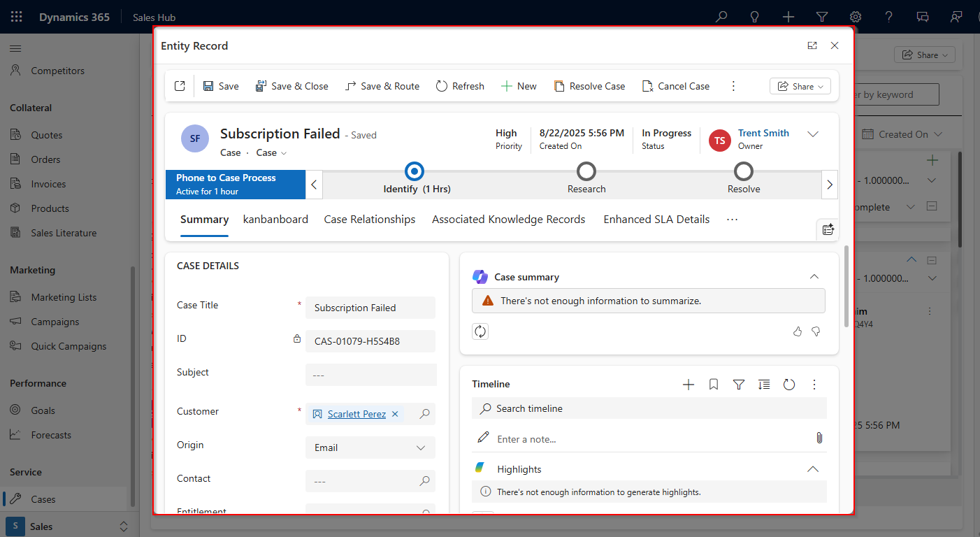Select the Research stage circle
Image resolution: width=980 pixels, height=537 pixels.
point(586,171)
